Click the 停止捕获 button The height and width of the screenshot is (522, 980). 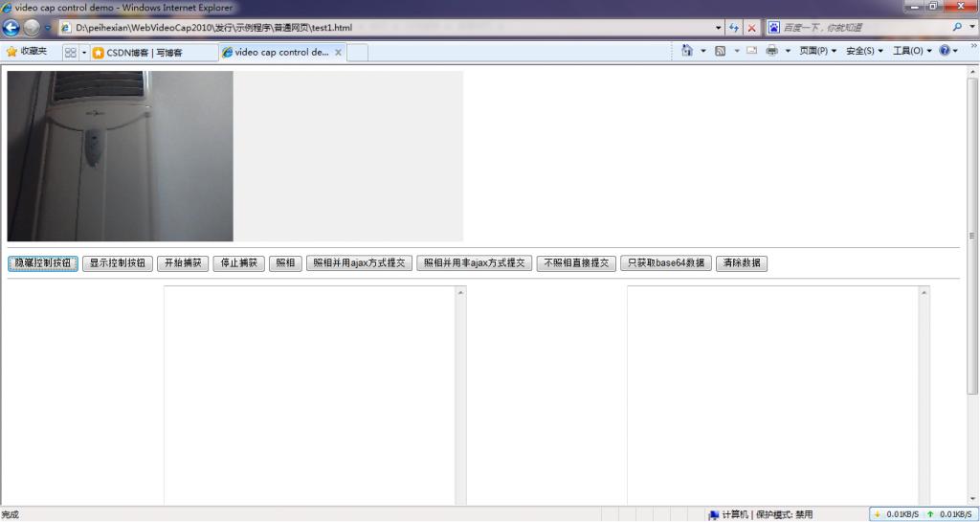coord(238,263)
